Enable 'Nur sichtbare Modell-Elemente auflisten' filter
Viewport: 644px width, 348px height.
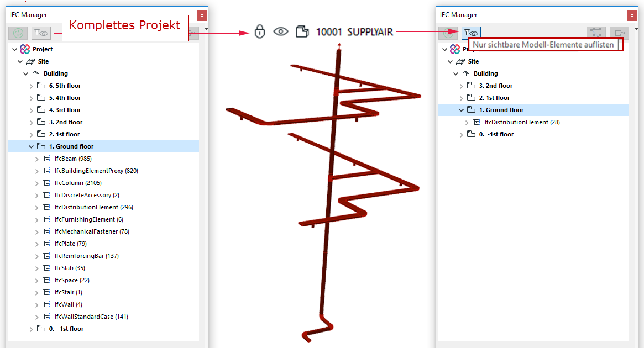pyautogui.click(x=471, y=33)
